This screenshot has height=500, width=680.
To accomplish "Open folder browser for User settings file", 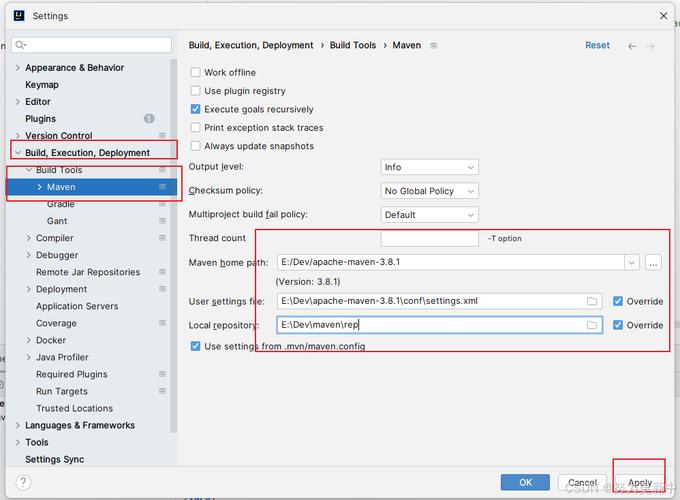I will pyautogui.click(x=592, y=301).
